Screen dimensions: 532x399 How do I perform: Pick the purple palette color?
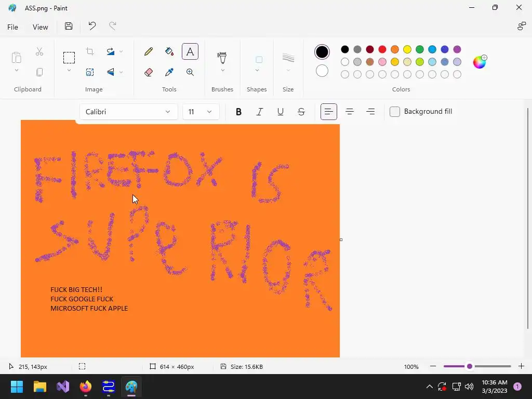coord(457,49)
